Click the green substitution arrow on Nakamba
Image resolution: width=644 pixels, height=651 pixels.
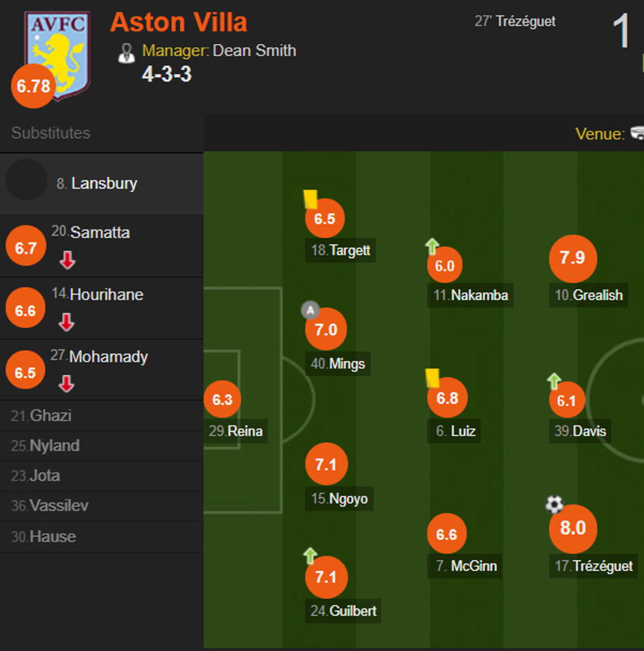pos(432,247)
